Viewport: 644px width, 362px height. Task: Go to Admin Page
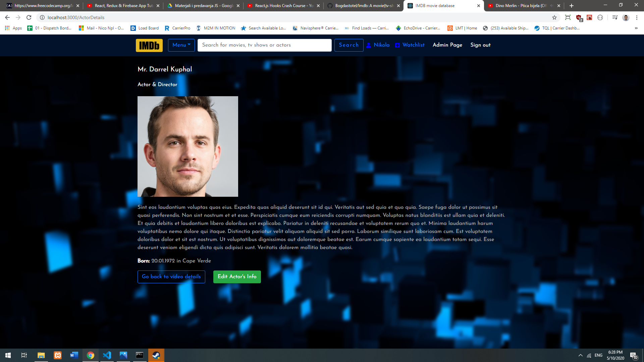coord(447,45)
